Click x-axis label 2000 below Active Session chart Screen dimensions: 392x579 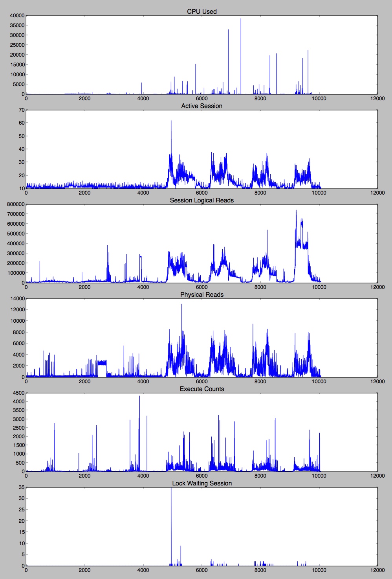pos(84,193)
